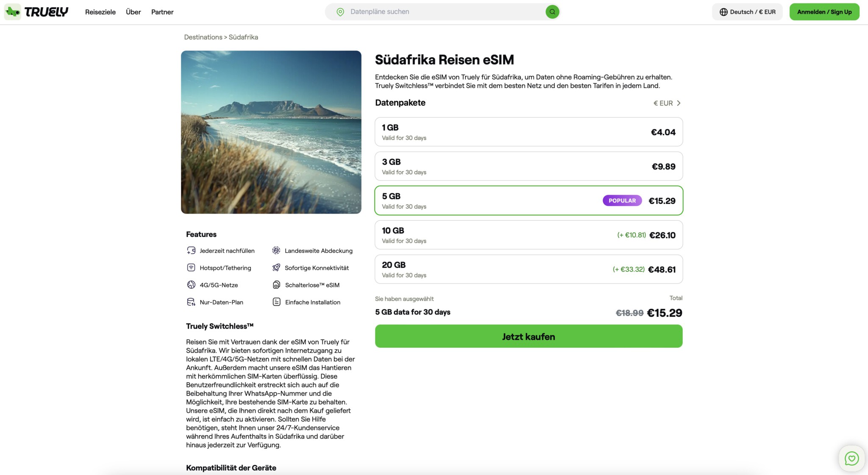Open the Partner menu item

click(162, 12)
